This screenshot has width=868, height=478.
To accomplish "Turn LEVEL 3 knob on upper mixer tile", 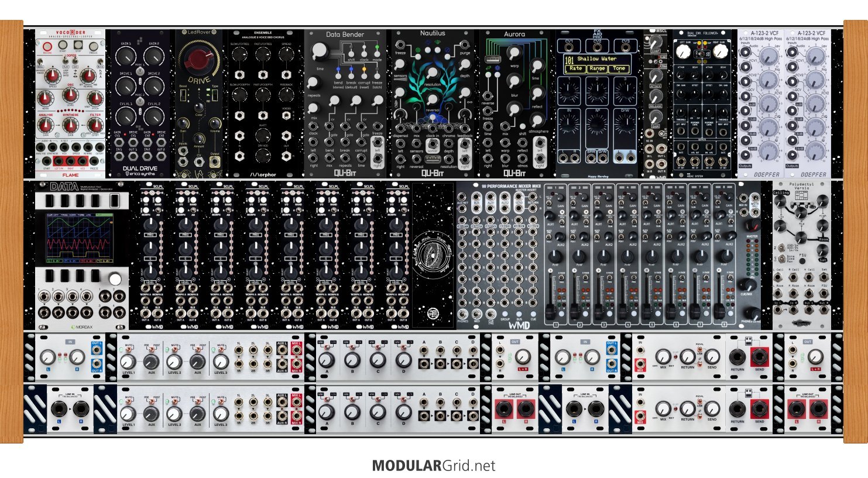I will 221,362.
